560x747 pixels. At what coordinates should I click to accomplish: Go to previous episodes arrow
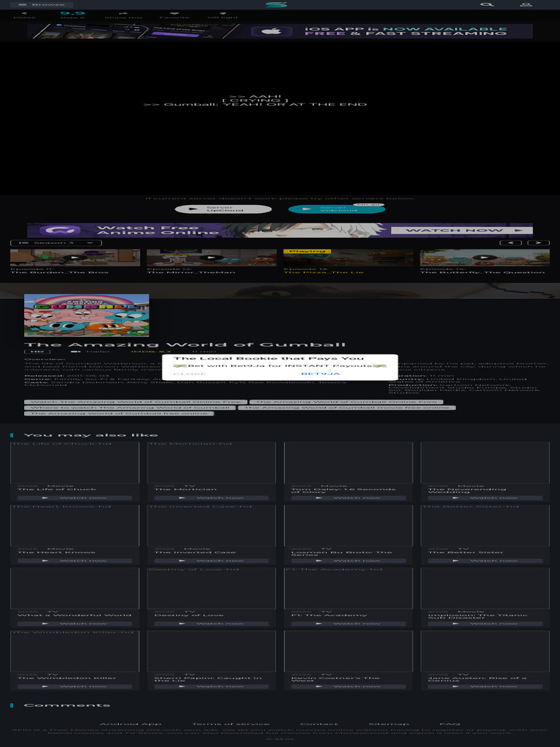(510, 243)
